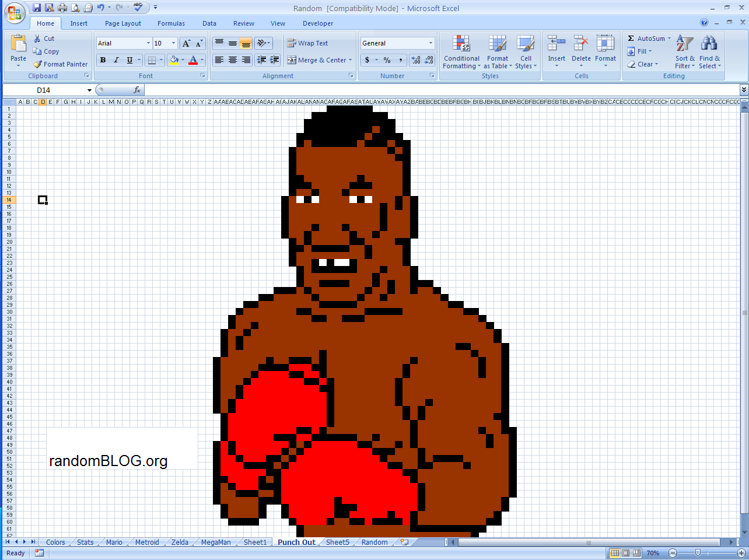Open the General number format dropdown
This screenshot has width=749, height=560.
[430, 43]
